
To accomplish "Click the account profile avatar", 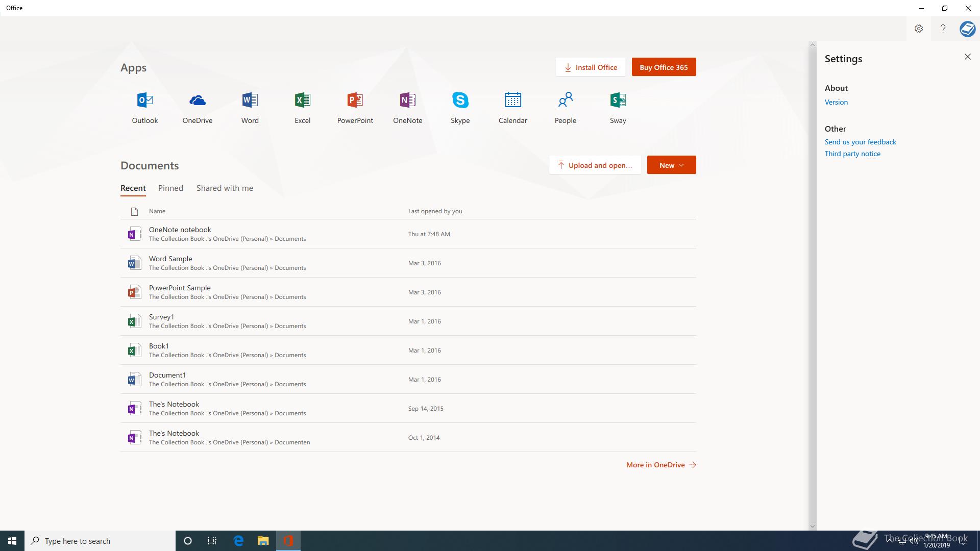I will (x=967, y=29).
